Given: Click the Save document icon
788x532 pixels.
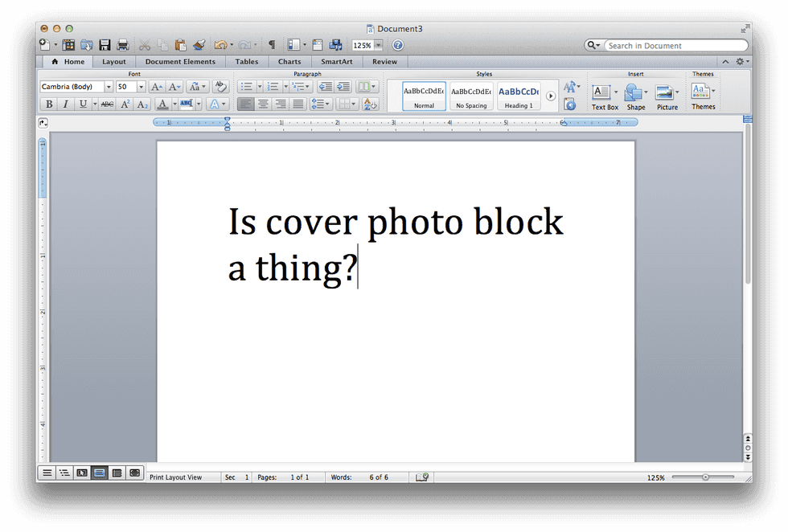Looking at the screenshot, I should click(105, 45).
